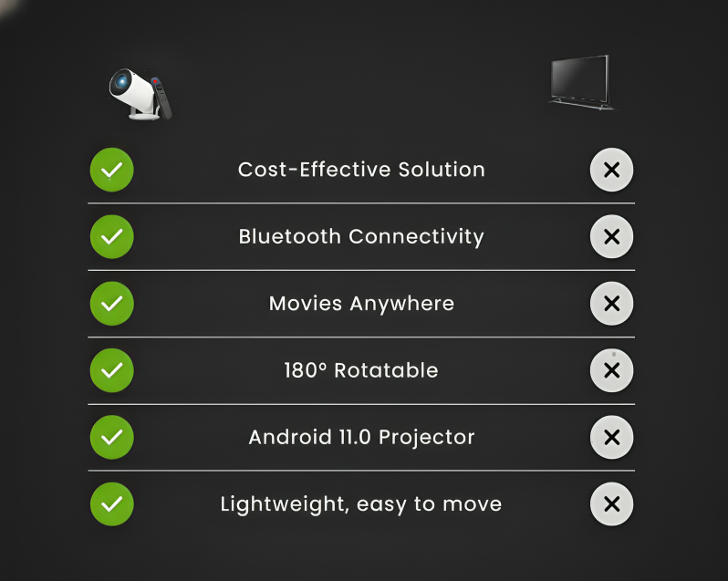Click green checkmark beside Android 11.0 Projector
The width and height of the screenshot is (728, 581).
(112, 437)
